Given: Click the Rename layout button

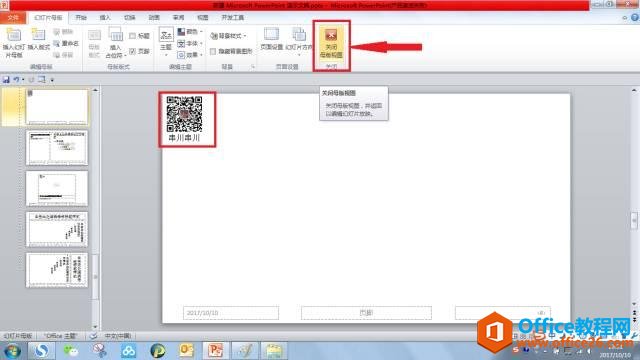Looking at the screenshot, I should [67, 43].
